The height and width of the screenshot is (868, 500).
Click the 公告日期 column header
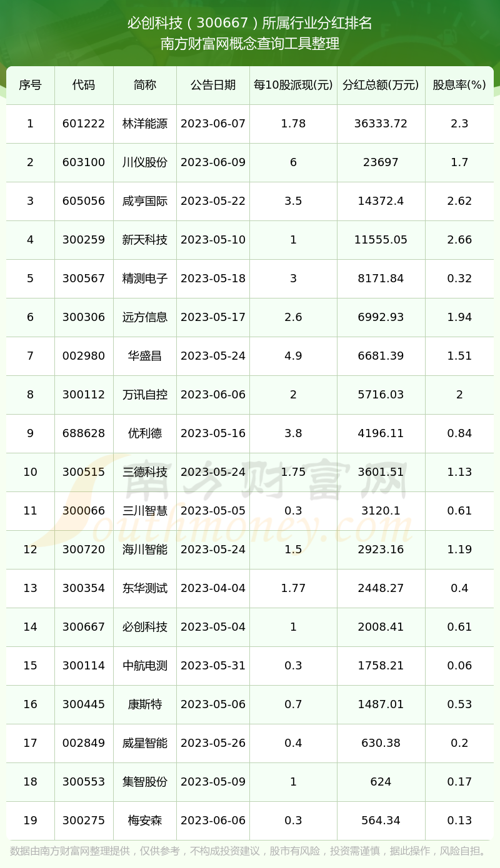tap(213, 85)
